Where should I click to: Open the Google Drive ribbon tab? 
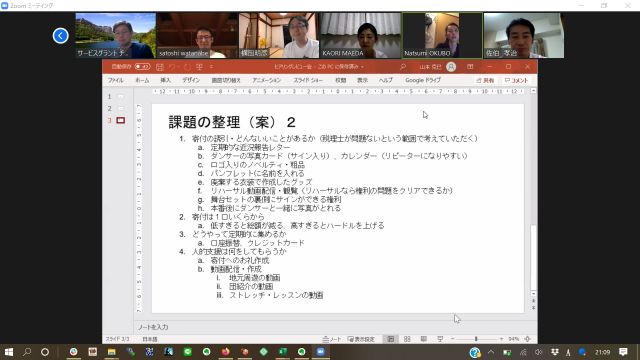[423, 80]
